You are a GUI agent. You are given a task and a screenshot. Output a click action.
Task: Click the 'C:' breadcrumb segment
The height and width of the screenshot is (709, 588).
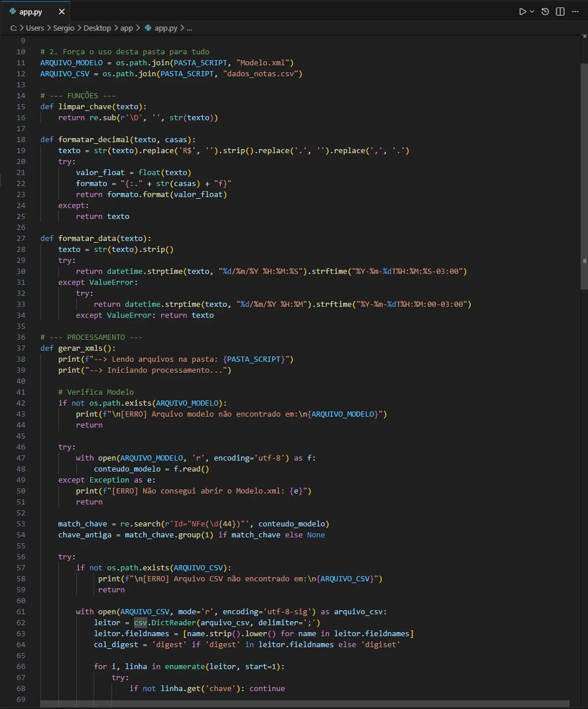point(14,28)
